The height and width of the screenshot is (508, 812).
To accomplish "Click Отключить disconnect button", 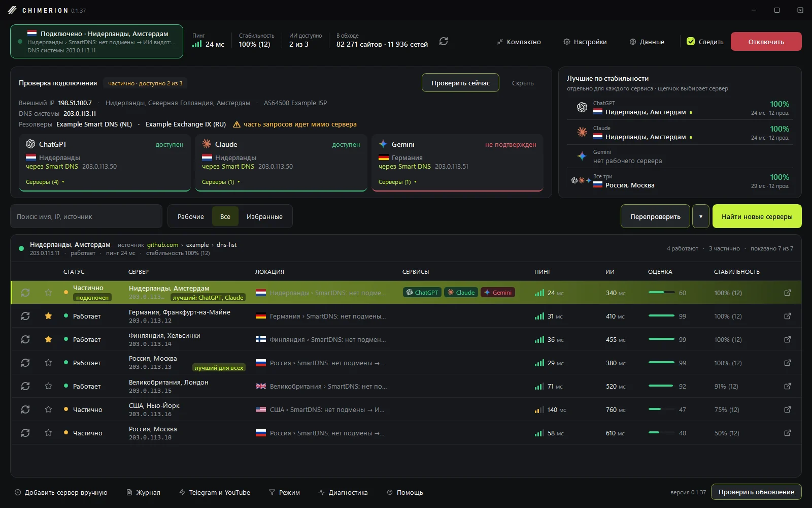I will (766, 42).
